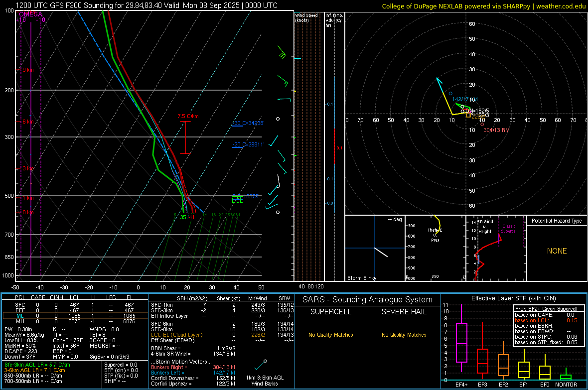588x390 pixels.
Task: Click the blue Bunkers Left = label
Action: (x=167, y=373)
